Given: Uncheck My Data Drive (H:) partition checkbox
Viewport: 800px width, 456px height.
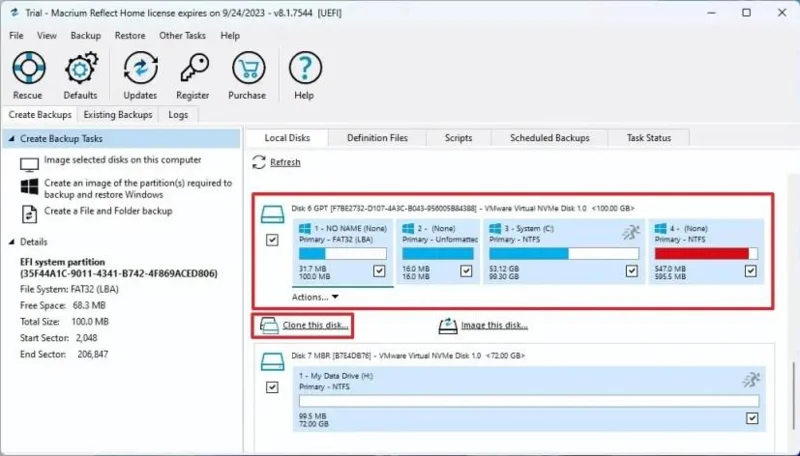Looking at the screenshot, I should click(x=752, y=418).
